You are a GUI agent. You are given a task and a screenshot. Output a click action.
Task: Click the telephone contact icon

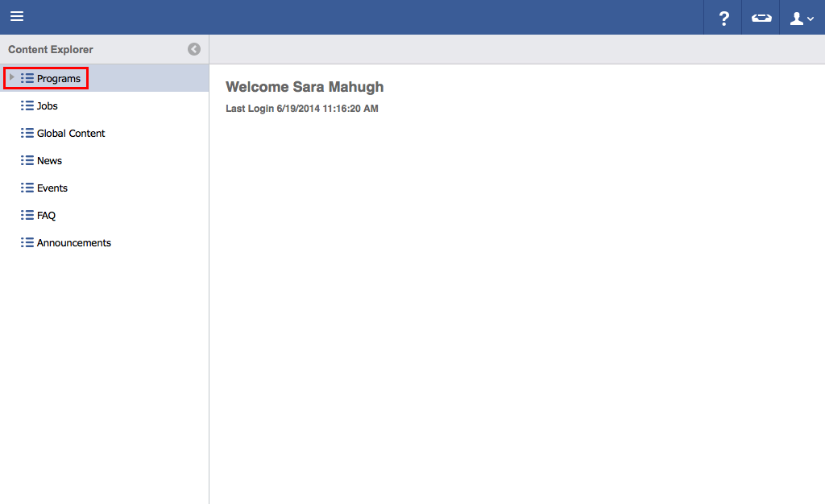point(761,18)
